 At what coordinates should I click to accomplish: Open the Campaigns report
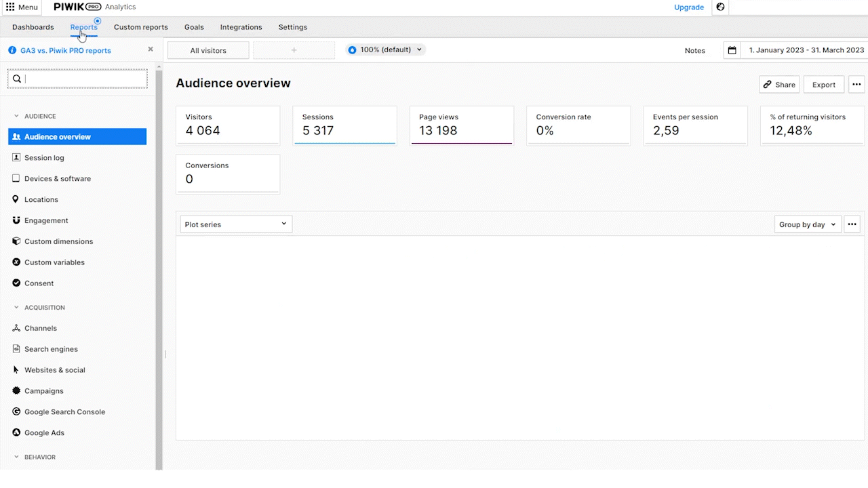click(x=43, y=391)
